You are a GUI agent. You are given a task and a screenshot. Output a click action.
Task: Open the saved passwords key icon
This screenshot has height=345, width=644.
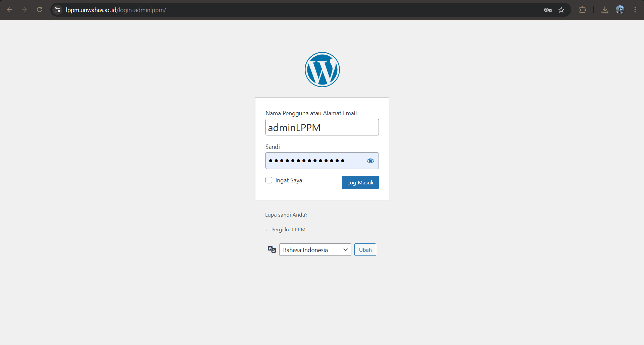click(548, 10)
